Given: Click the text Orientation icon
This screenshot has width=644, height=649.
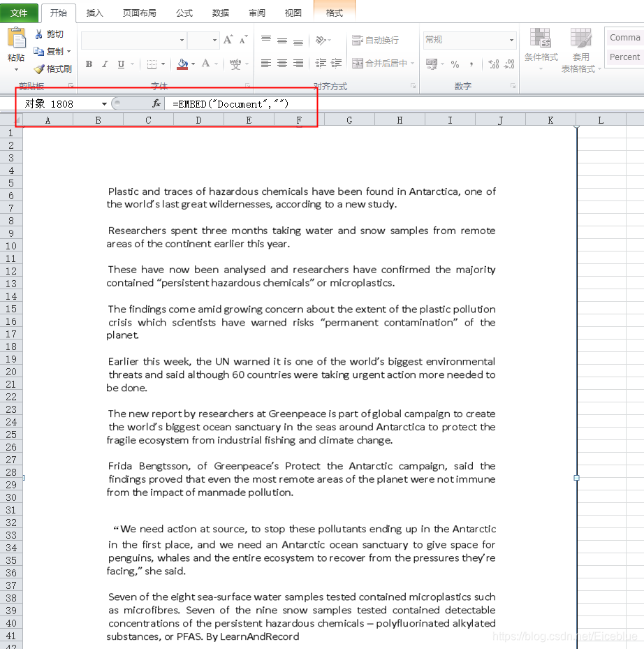Looking at the screenshot, I should click(321, 40).
